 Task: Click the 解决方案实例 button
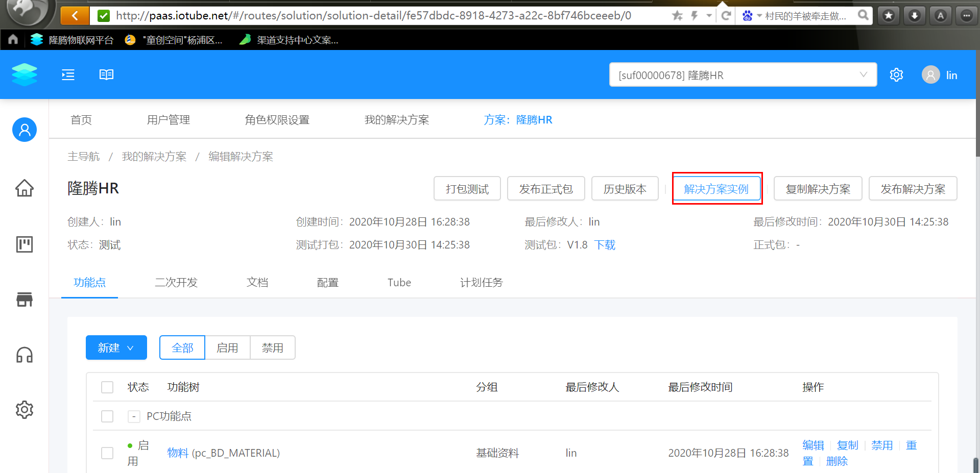pos(716,189)
